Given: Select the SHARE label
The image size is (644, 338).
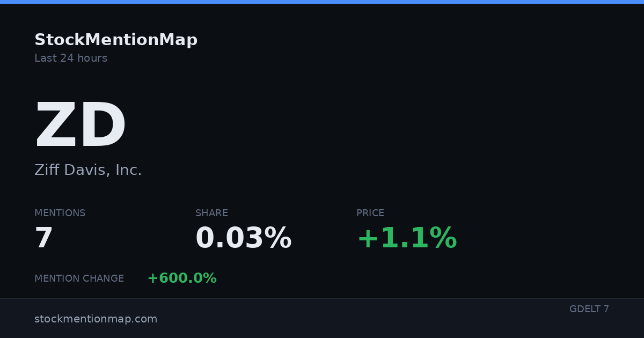Looking at the screenshot, I should [x=211, y=213].
